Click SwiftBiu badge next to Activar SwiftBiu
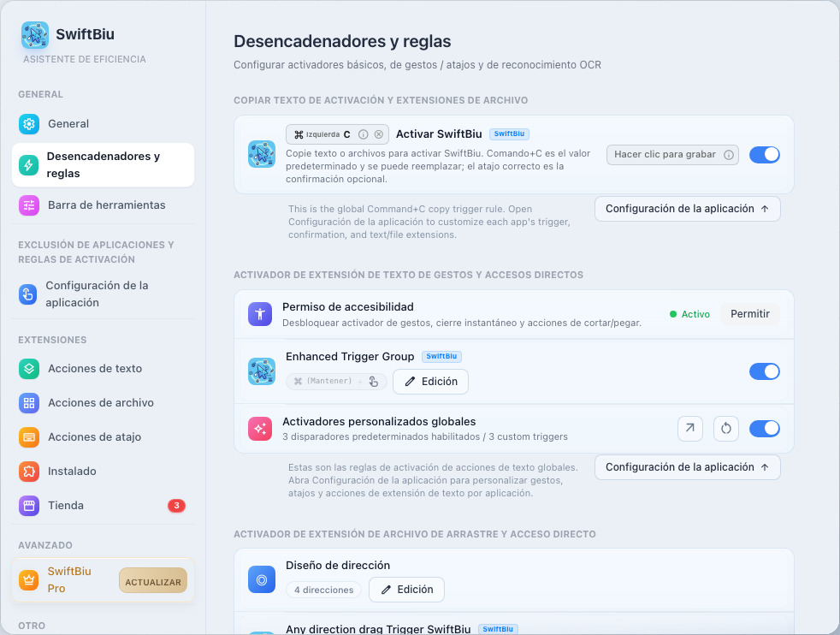The height and width of the screenshot is (635, 840). [509, 134]
